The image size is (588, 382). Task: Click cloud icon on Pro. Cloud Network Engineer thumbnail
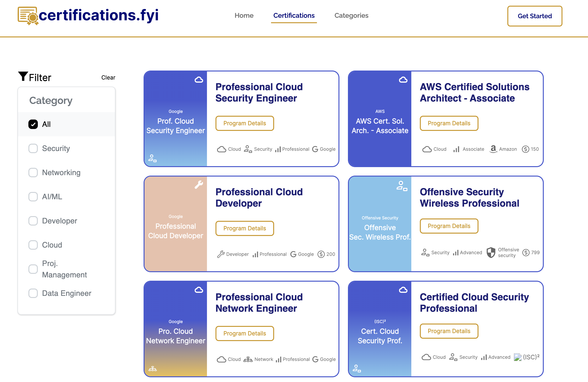(199, 290)
